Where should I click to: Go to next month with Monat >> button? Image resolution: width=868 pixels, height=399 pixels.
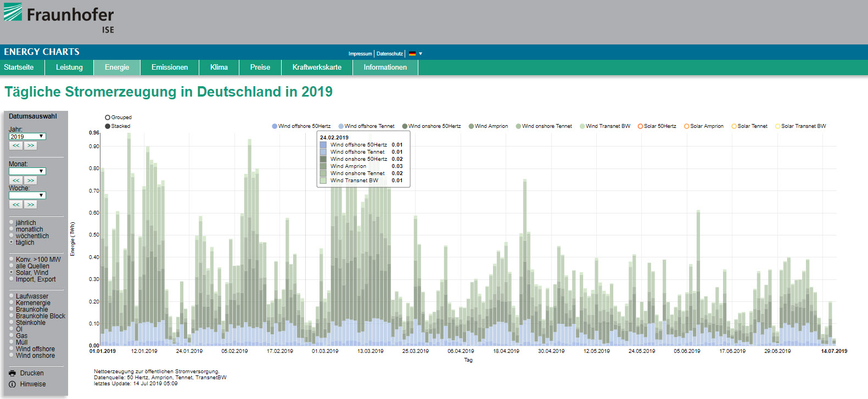pyautogui.click(x=31, y=181)
